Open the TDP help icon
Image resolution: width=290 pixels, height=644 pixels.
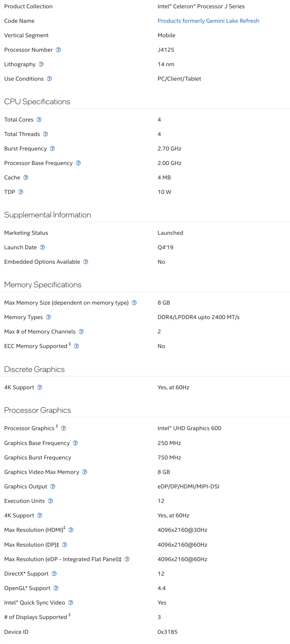click(x=21, y=192)
